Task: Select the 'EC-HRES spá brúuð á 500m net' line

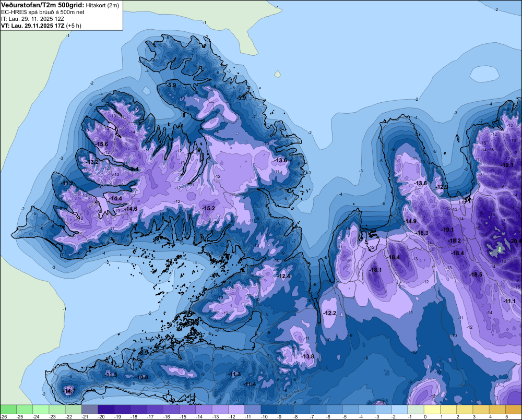Action: tap(43, 12)
